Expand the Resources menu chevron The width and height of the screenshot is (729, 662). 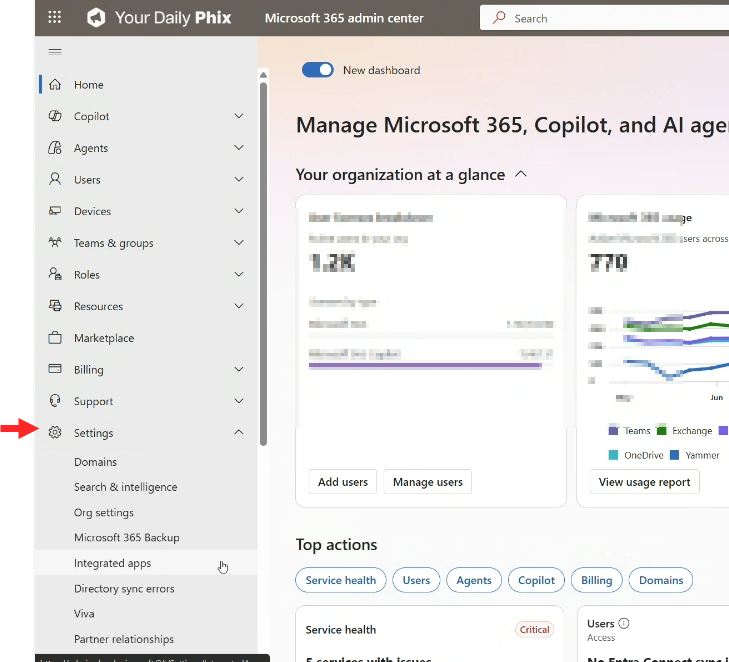(x=239, y=306)
